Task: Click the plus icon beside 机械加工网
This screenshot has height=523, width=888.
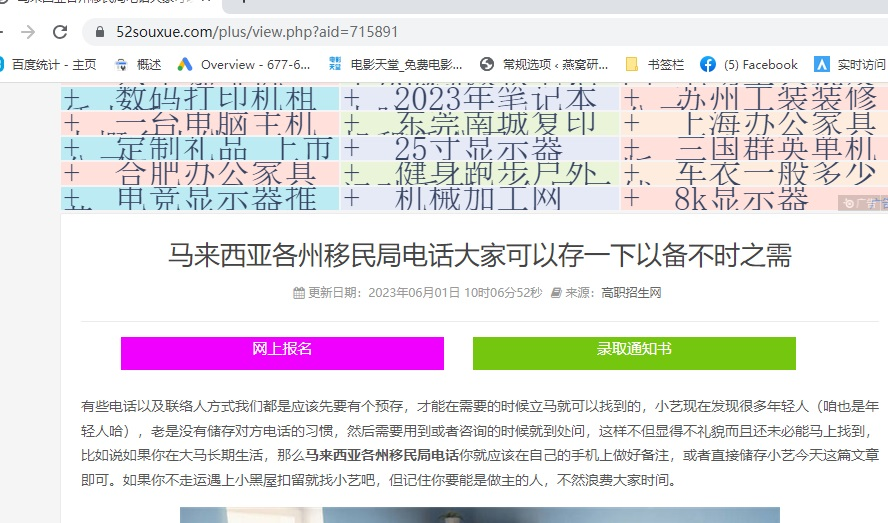Action: pos(352,198)
